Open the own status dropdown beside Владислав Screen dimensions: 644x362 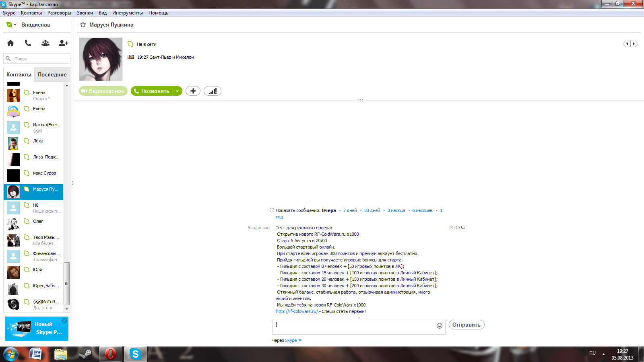[x=11, y=25]
